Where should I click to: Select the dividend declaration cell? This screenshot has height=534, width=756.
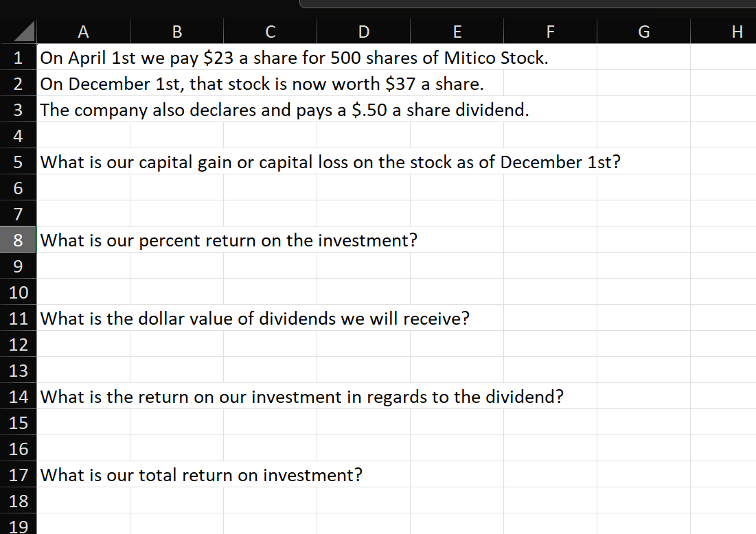(83, 110)
